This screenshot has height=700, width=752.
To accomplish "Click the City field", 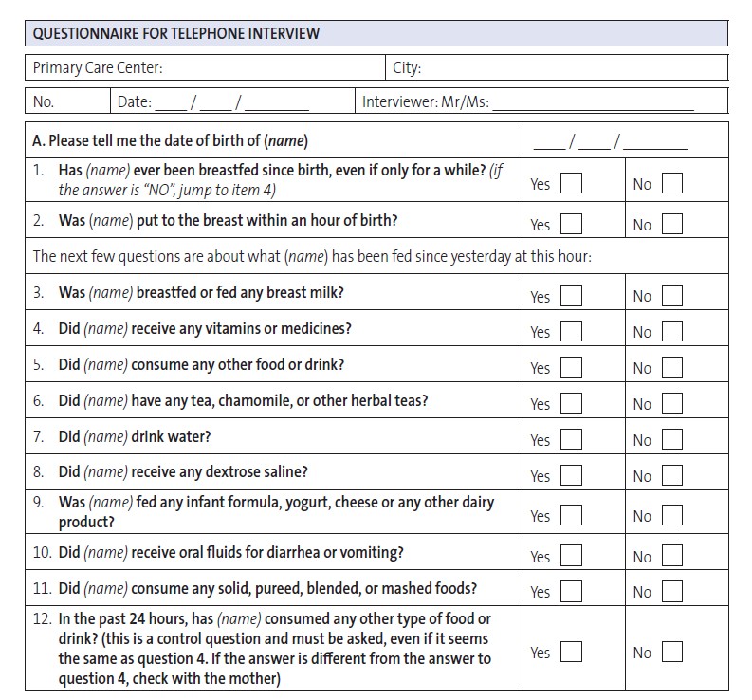I will pos(557,67).
